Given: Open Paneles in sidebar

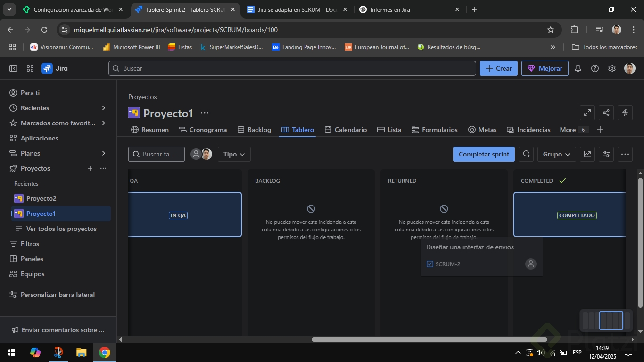Looking at the screenshot, I should click(x=58, y=259).
